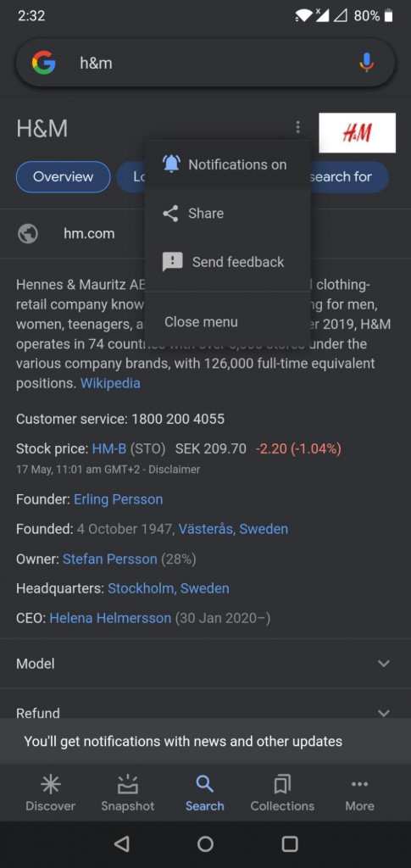Tap the microphone voice search icon
411x868 pixels.
coord(366,63)
